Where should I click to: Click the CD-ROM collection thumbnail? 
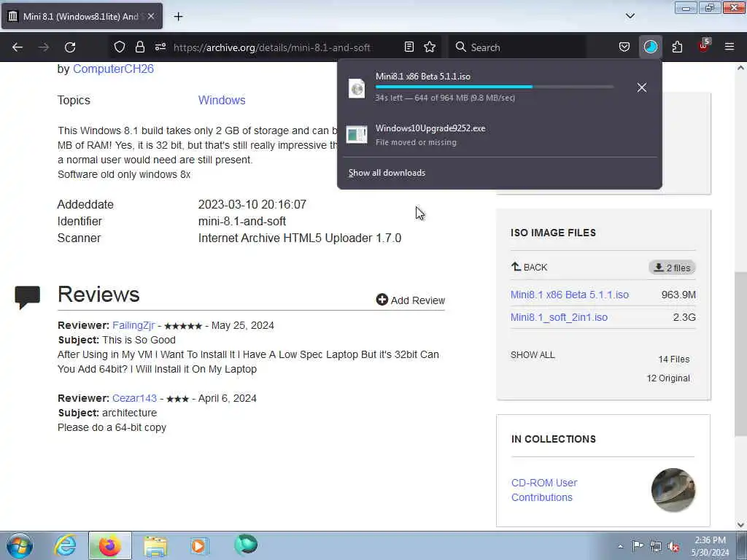[673, 490]
